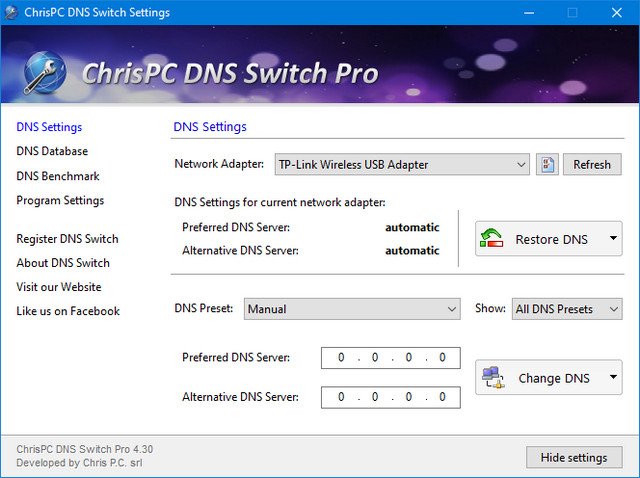640x478 pixels.
Task: Open the DNS Database section
Action: point(52,151)
